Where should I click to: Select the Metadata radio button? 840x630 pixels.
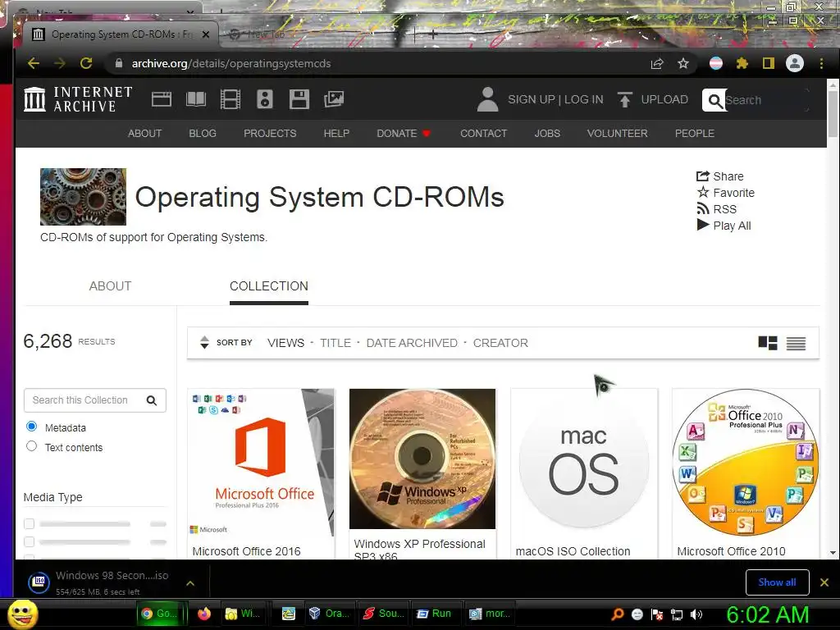coord(32,427)
